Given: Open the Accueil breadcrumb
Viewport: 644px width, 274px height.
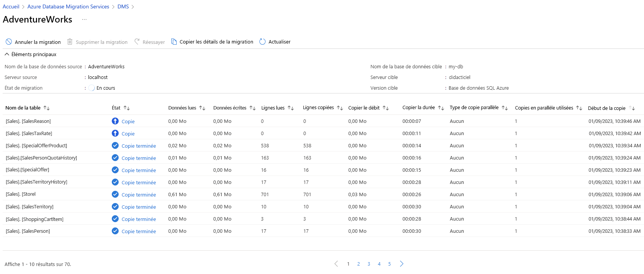Looking at the screenshot, I should pyautogui.click(x=11, y=6).
